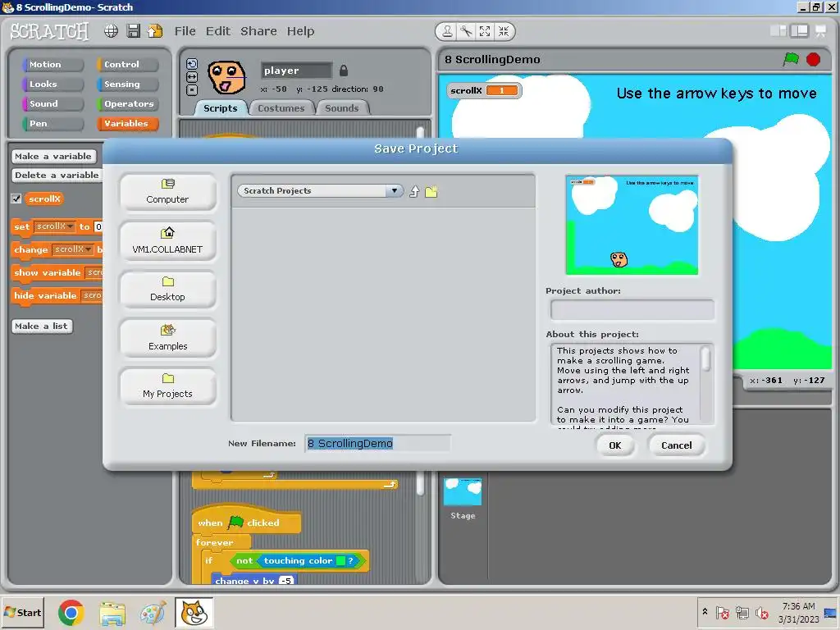The height and width of the screenshot is (630, 840).
Task: Click the share project icon in toolbar
Action: pos(155,31)
